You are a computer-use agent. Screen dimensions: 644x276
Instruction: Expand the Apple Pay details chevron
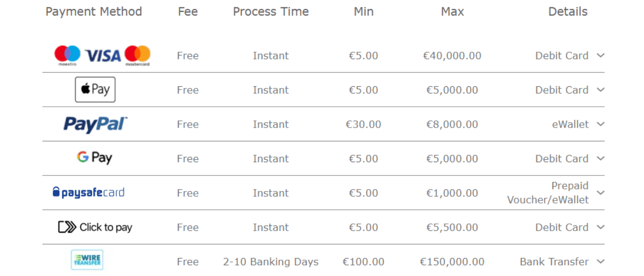tap(601, 89)
